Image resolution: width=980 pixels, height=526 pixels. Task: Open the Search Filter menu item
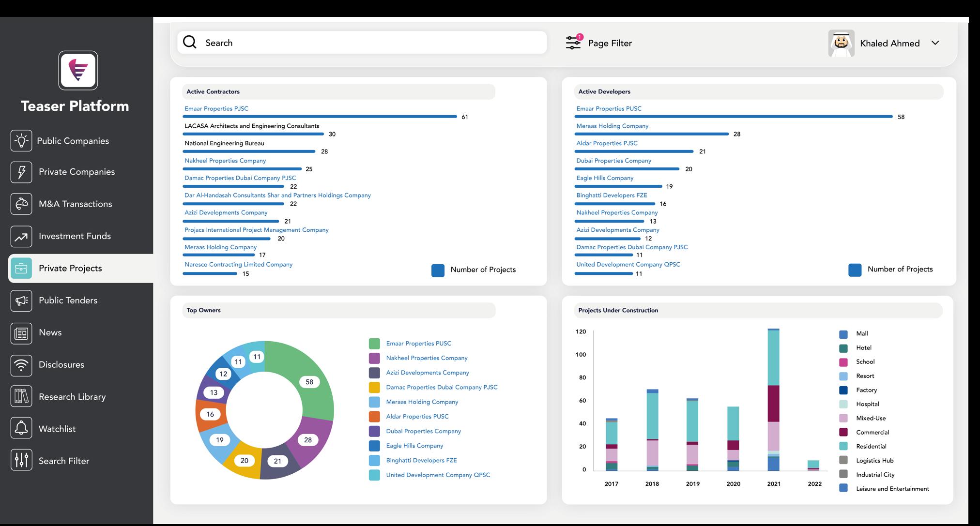64,461
